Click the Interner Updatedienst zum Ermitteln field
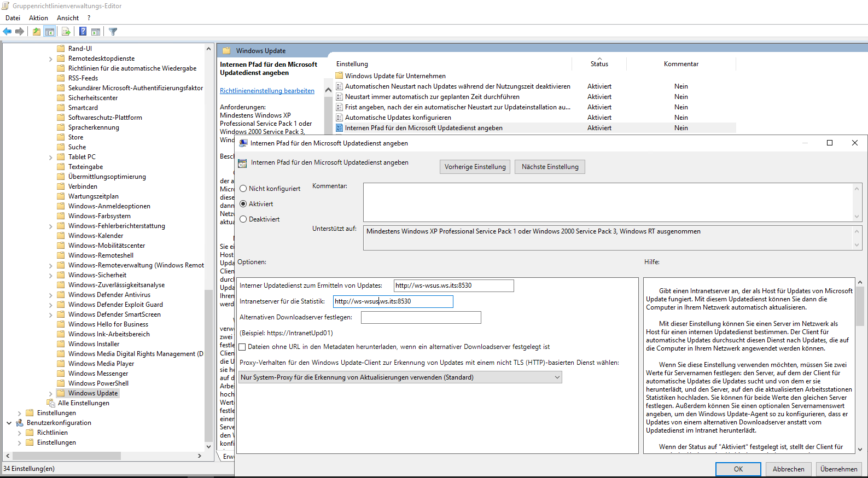The image size is (868, 478). coord(453,285)
